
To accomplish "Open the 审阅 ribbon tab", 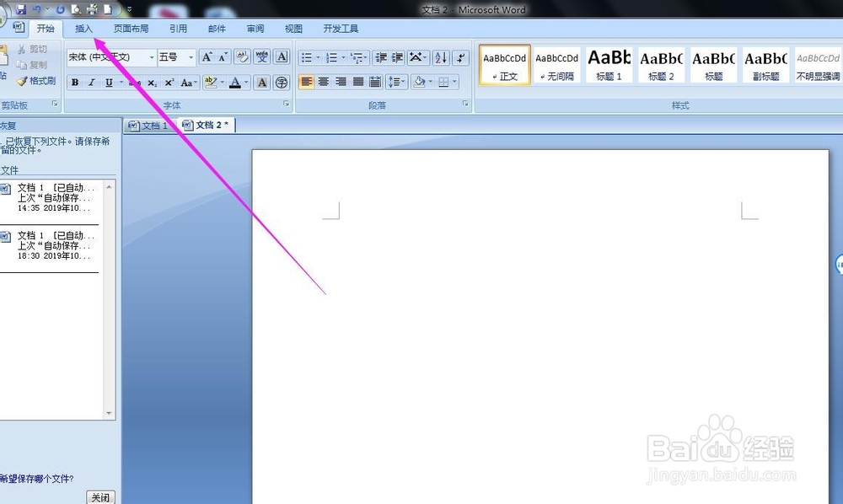I will pyautogui.click(x=255, y=29).
